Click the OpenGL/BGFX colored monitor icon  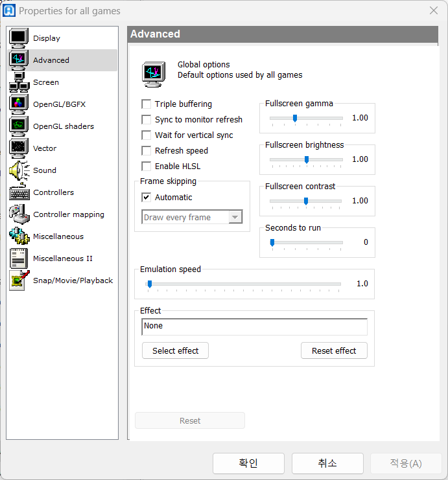tap(19, 104)
